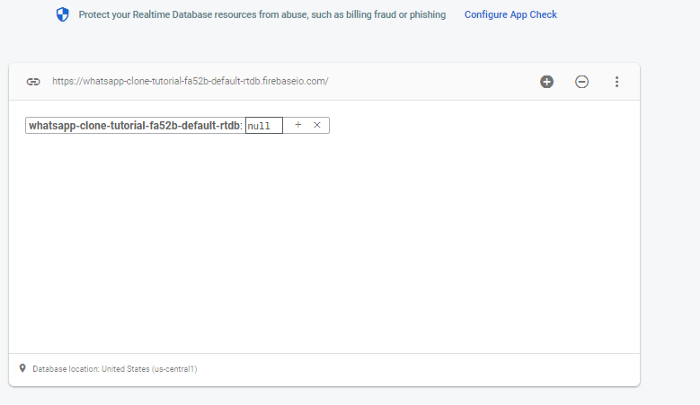The image size is (700, 405).
Task: Click the gray strip between banner and database card
Action: pos(320,48)
